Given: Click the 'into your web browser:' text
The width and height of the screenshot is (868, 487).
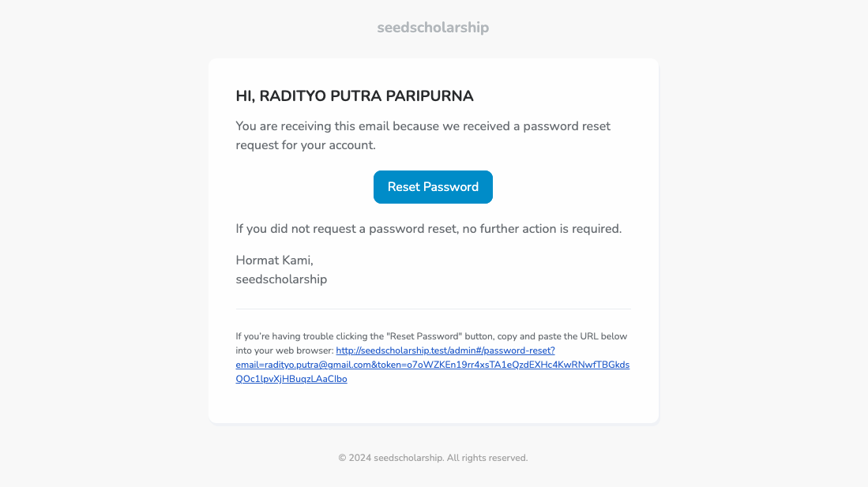Looking at the screenshot, I should pyautogui.click(x=284, y=350).
